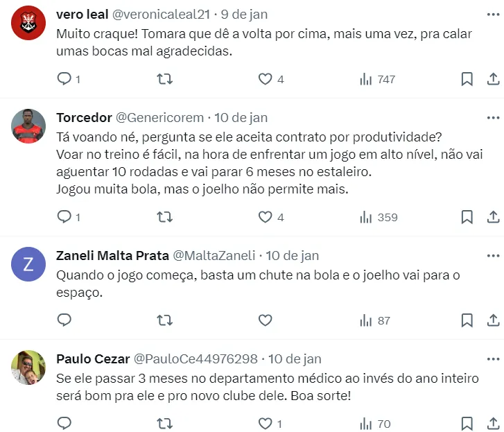Like Paulo Cezar's tweet
This screenshot has width=504, height=432.
pyautogui.click(x=265, y=424)
